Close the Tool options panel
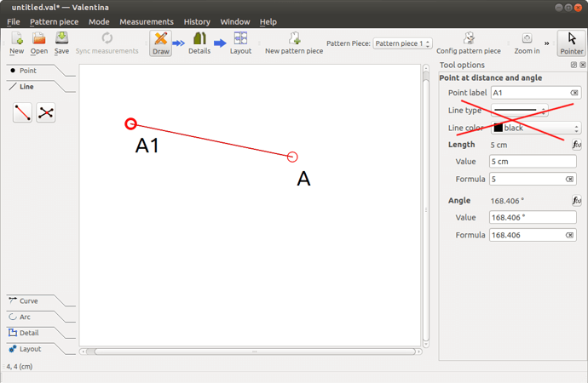This screenshot has width=588, height=383. tap(583, 65)
